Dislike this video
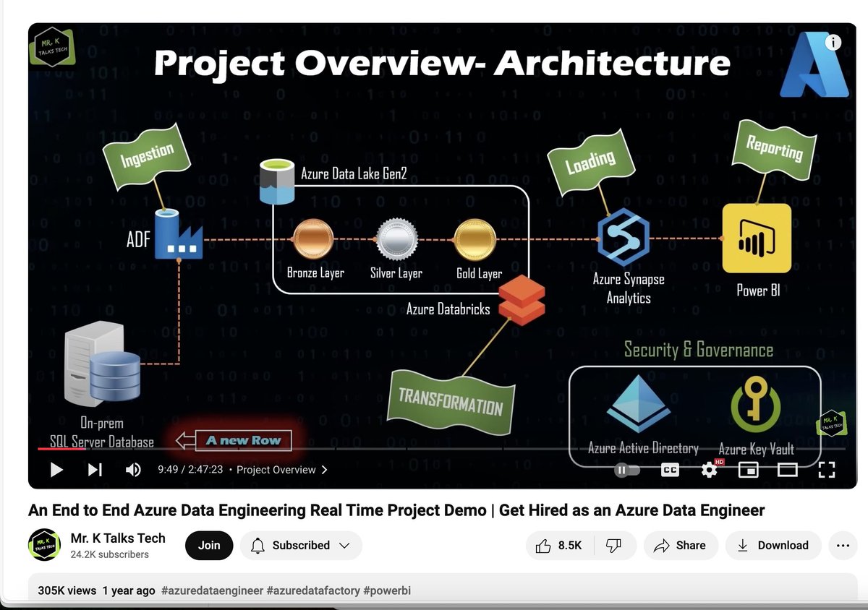The image size is (868, 610). click(613, 546)
